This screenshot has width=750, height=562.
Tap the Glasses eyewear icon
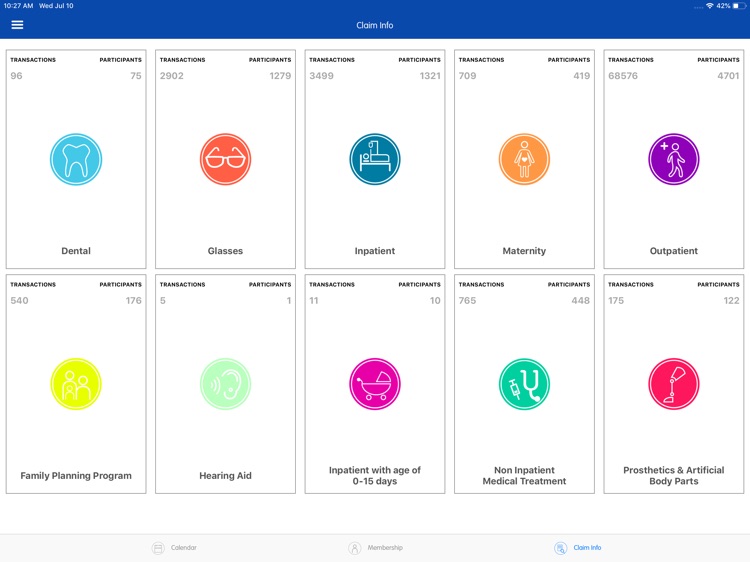point(225,159)
